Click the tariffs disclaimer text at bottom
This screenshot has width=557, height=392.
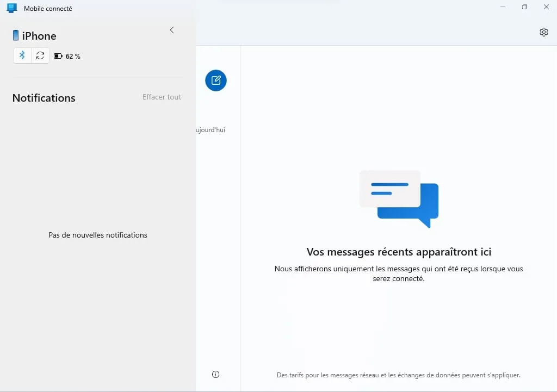[x=399, y=375]
